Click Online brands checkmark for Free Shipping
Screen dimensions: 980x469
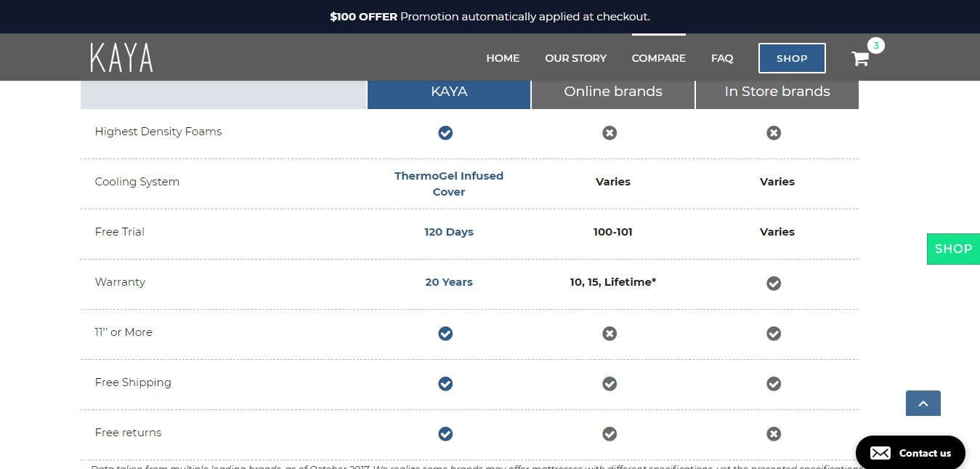[610, 384]
